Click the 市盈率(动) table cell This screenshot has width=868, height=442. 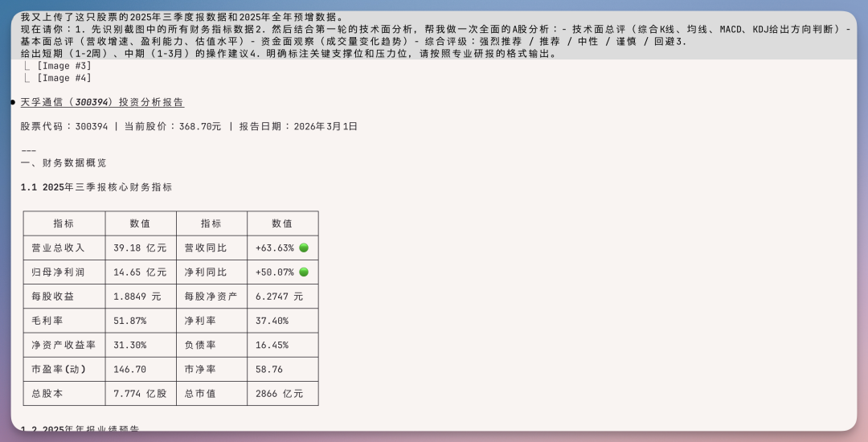(x=64, y=370)
